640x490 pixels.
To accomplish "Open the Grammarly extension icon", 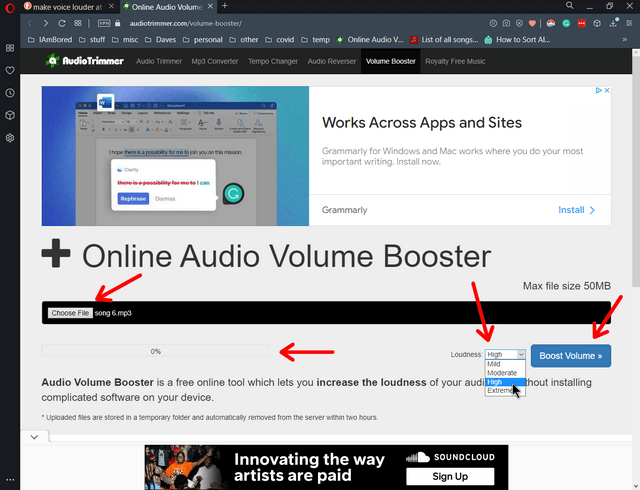I will (566, 23).
